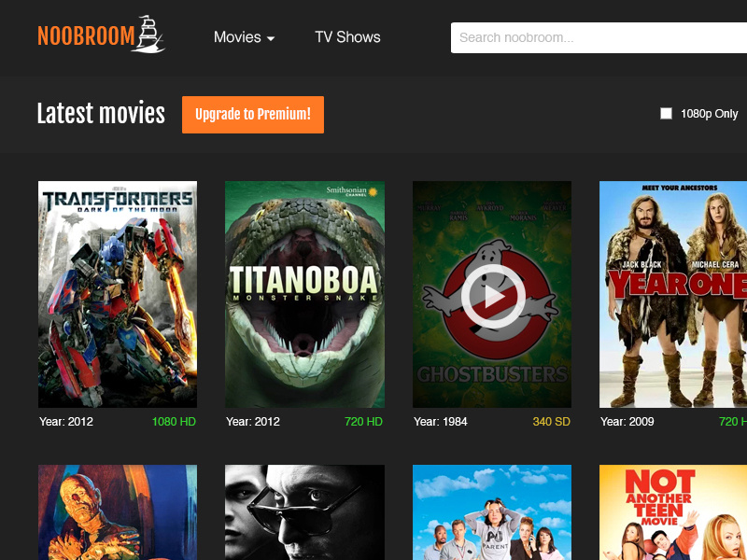Click the 1080 HD quality label
The width and height of the screenshot is (747, 560).
(174, 422)
